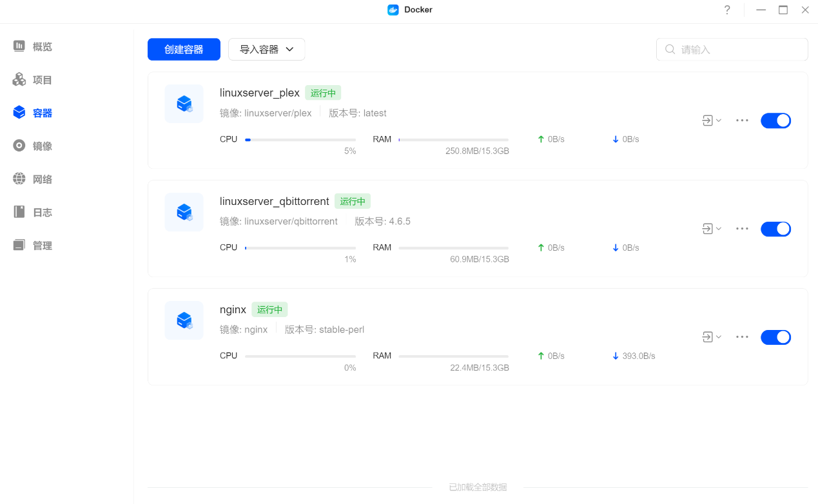Minimize the Docker window
The image size is (818, 504).
point(761,10)
